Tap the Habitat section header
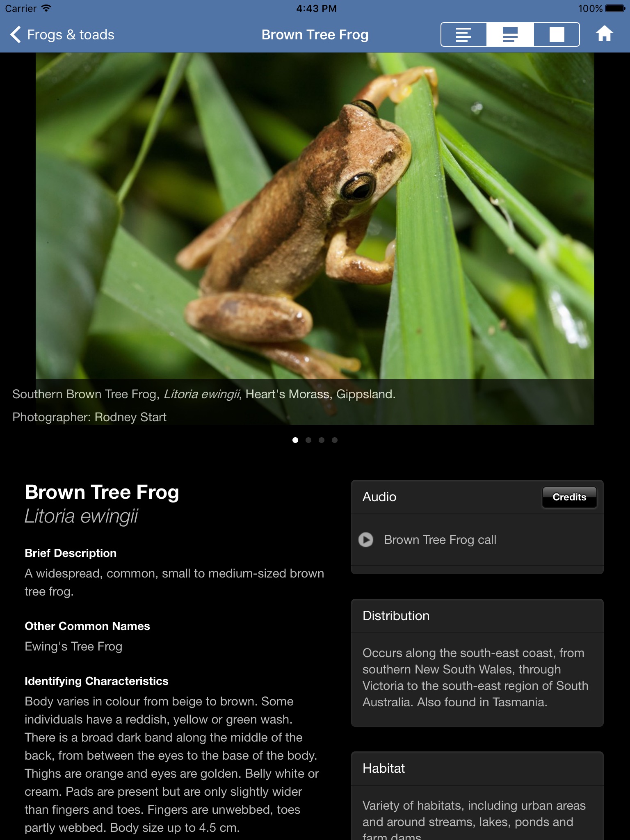 click(383, 768)
